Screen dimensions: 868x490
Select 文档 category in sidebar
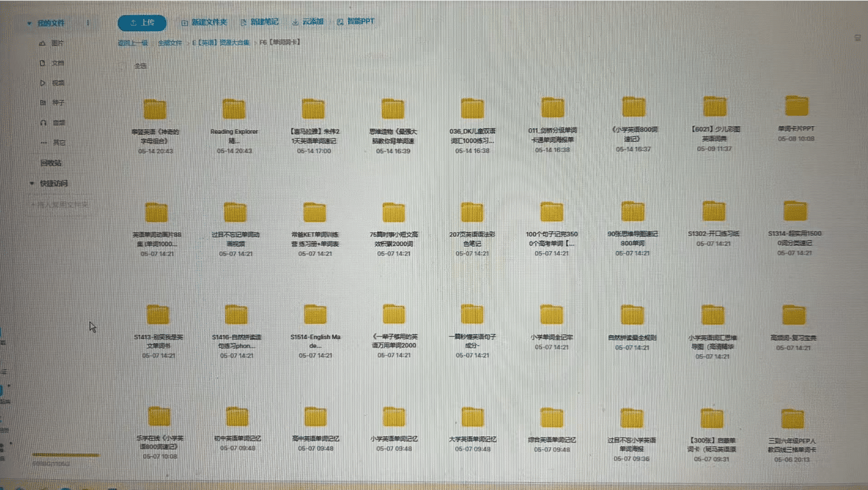52,63
